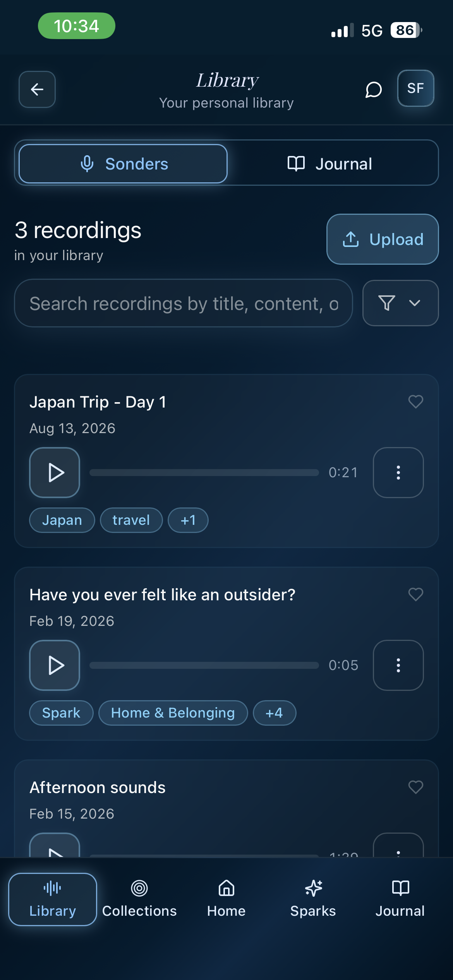Image resolution: width=453 pixels, height=980 pixels.
Task: Play the Japan Trip - Day 1 recording
Action: 55,473
